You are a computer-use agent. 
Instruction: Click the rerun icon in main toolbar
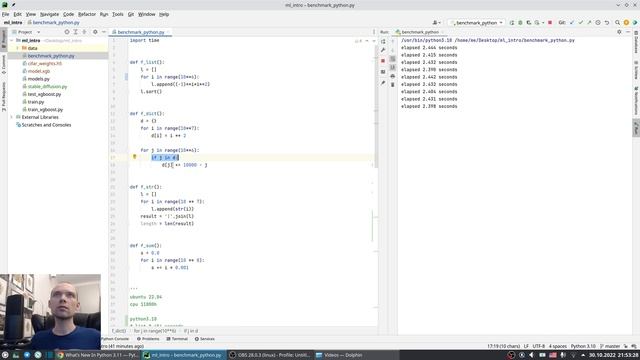[512, 23]
